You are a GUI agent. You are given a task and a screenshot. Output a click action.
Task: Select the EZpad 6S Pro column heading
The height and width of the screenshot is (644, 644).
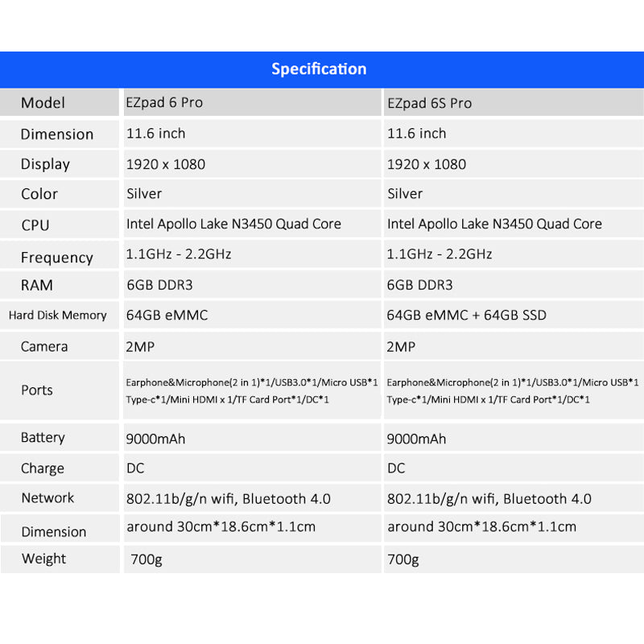429,103
